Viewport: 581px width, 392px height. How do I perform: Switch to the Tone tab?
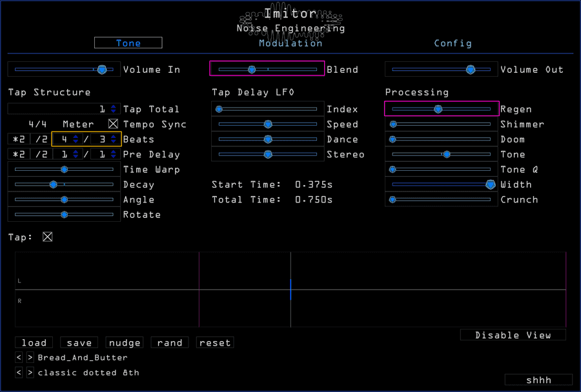[x=128, y=43]
